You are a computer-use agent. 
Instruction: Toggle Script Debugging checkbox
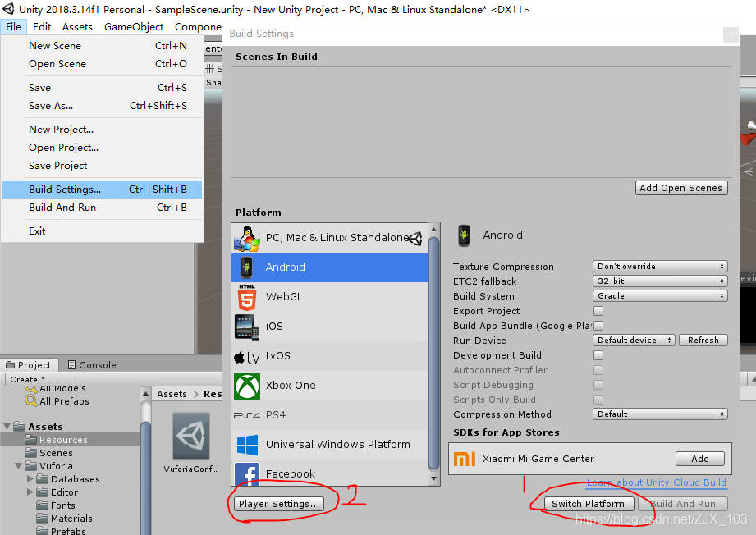[598, 385]
